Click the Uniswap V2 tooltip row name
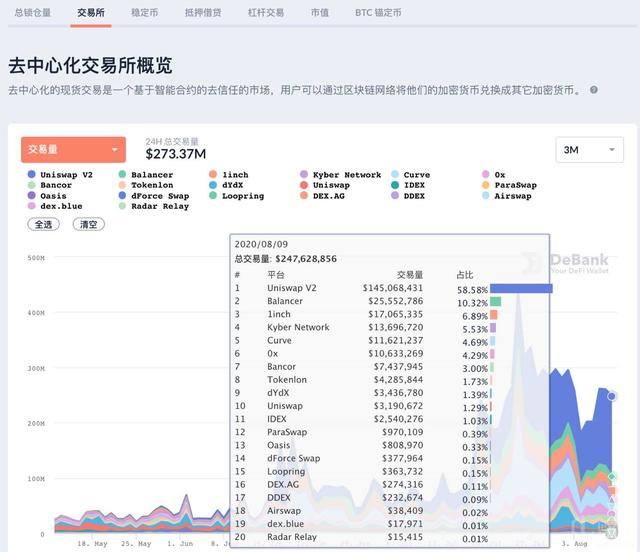This screenshot has height=552, width=640. 292,288
